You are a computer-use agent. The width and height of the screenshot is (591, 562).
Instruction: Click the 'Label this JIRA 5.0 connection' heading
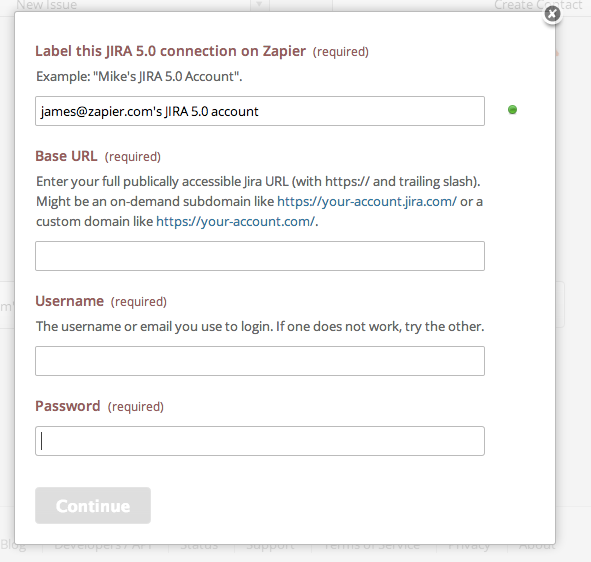coord(170,51)
